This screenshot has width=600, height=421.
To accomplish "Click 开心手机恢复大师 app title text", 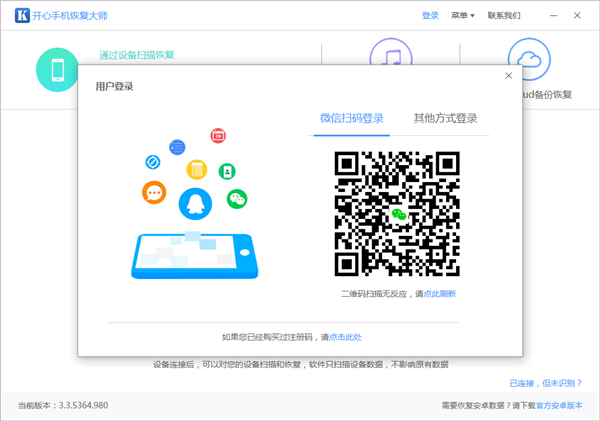I will (x=70, y=16).
